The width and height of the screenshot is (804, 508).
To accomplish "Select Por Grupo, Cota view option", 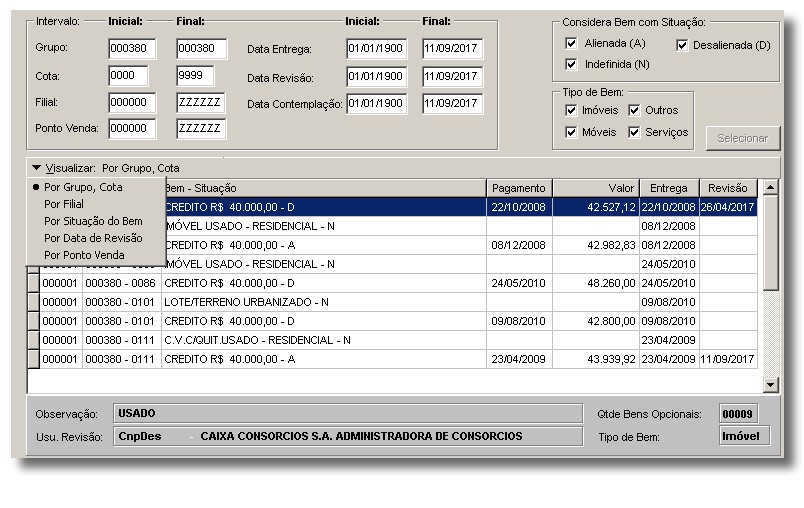I will point(83,187).
